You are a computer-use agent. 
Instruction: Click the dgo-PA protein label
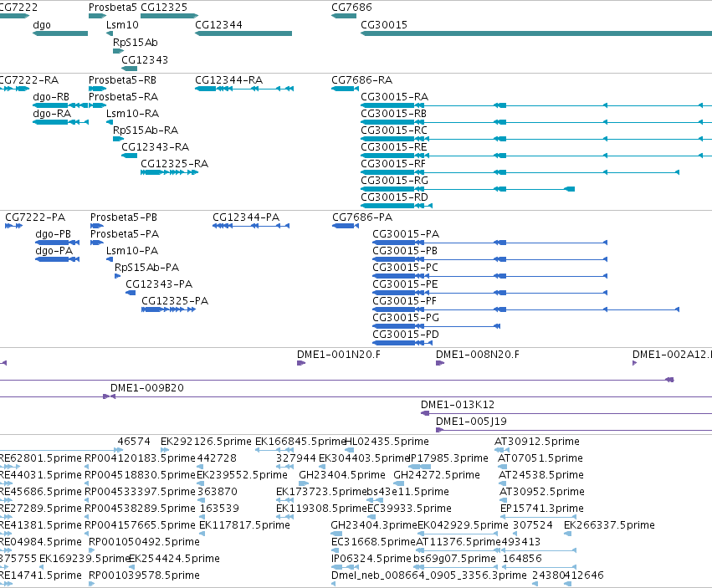[x=54, y=251]
